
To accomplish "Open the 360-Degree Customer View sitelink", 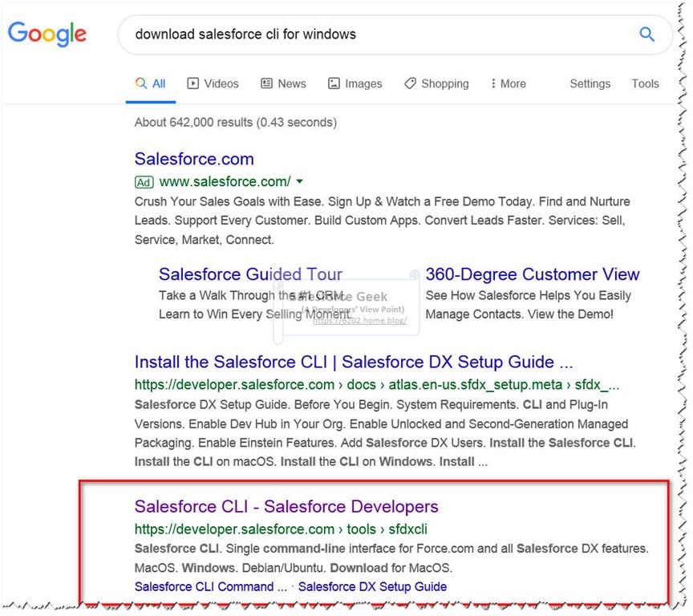I will [533, 274].
